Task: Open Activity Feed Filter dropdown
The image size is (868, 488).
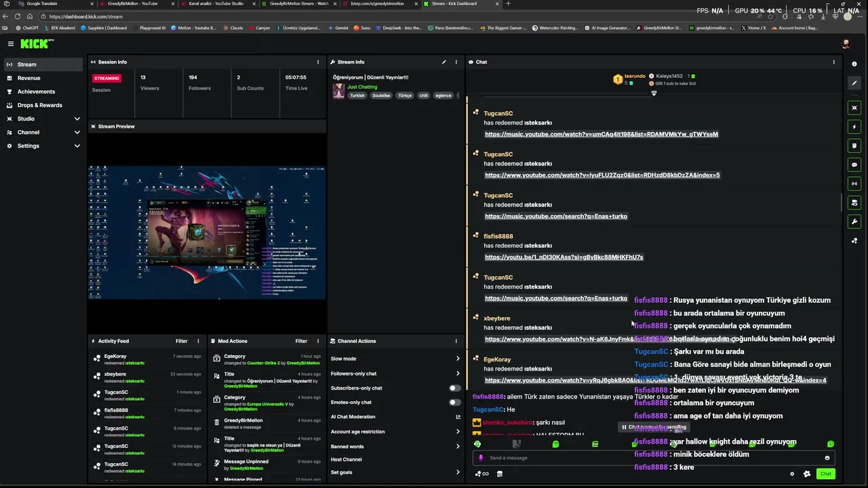Action: coord(182,341)
